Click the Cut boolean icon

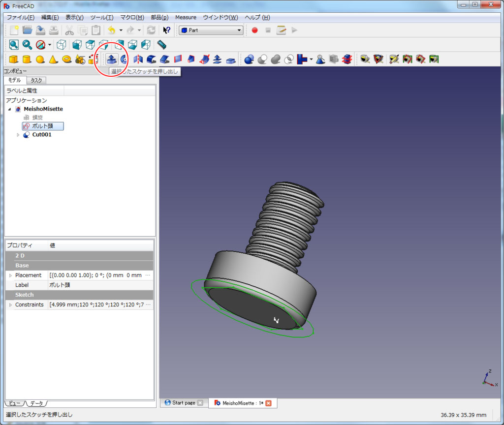(x=263, y=59)
